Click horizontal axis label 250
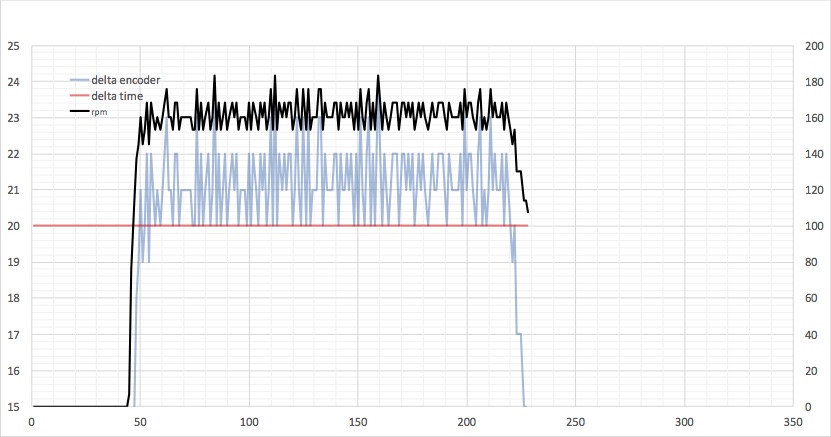The width and height of the screenshot is (831, 437). point(576,422)
